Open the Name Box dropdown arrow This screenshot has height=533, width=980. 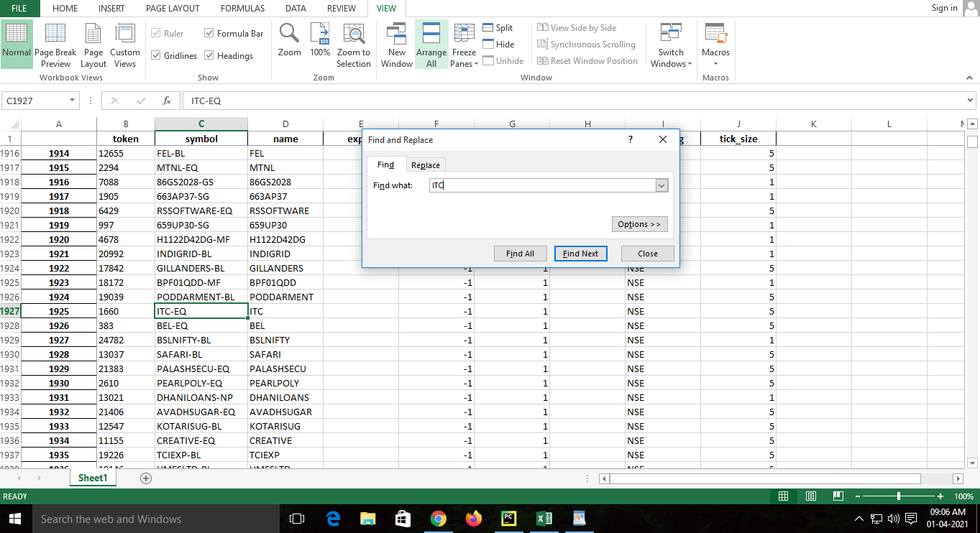(x=73, y=101)
